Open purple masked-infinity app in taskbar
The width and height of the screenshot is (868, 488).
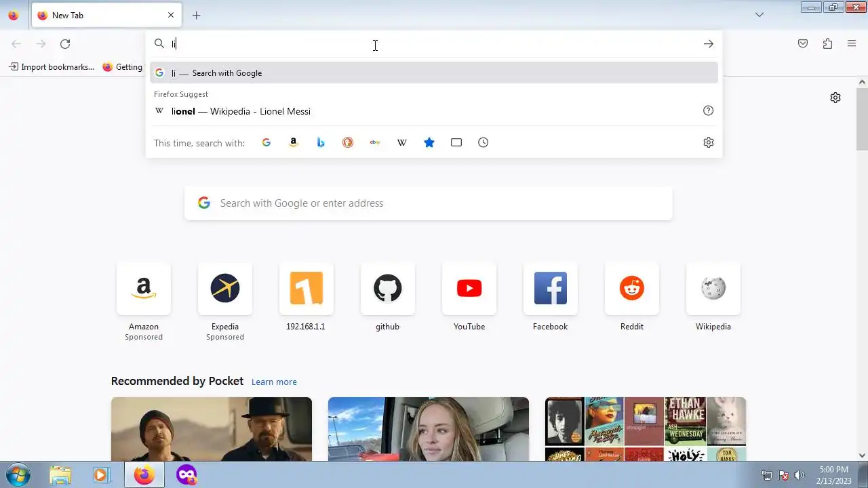pos(186,474)
